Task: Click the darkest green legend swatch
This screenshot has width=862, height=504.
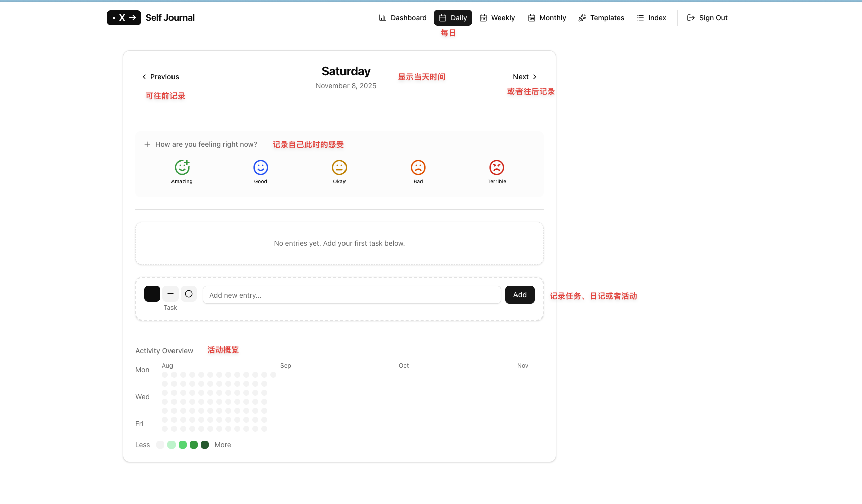Action: (x=205, y=445)
